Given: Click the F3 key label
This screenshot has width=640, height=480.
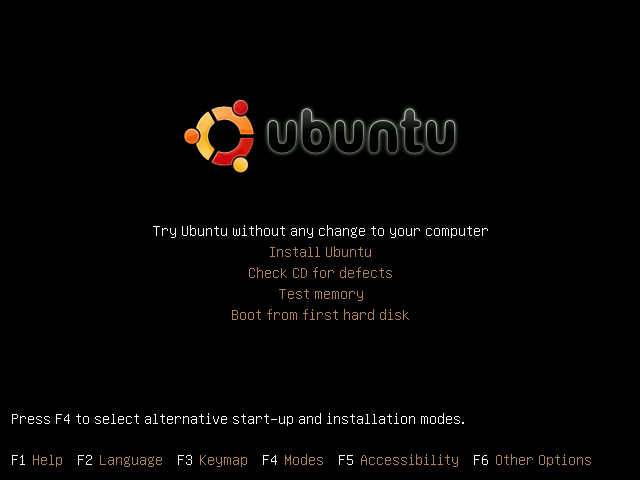Looking at the screenshot, I should click(x=185, y=460).
